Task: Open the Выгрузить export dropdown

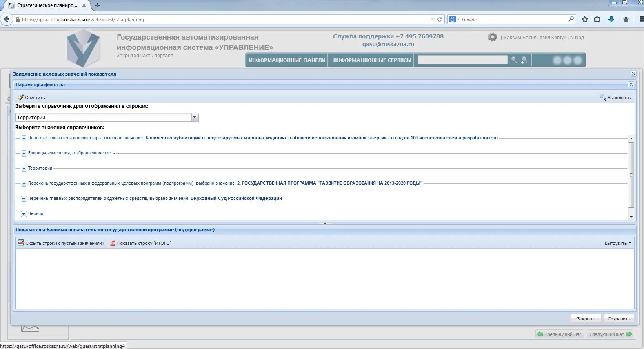Action: pos(618,243)
